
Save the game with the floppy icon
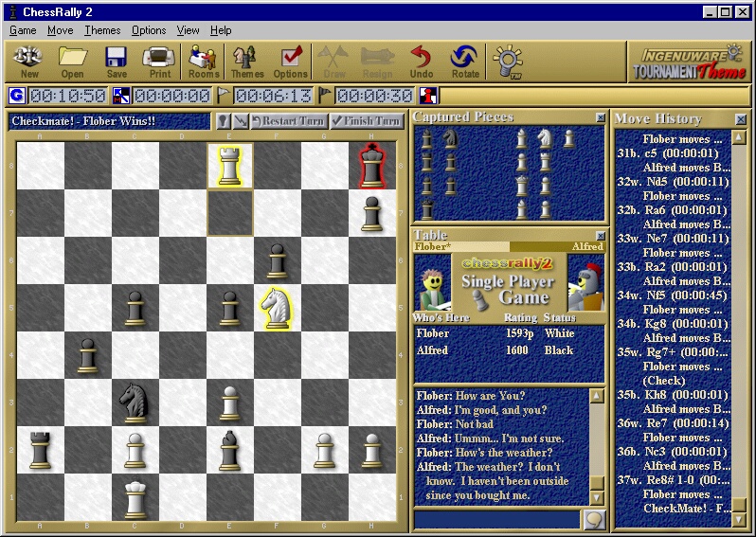coord(117,62)
